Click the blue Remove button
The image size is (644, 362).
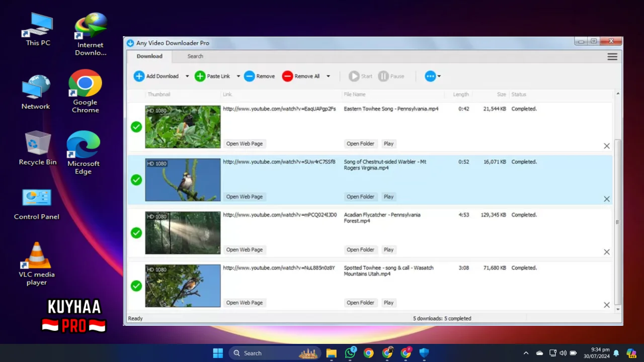click(x=260, y=76)
